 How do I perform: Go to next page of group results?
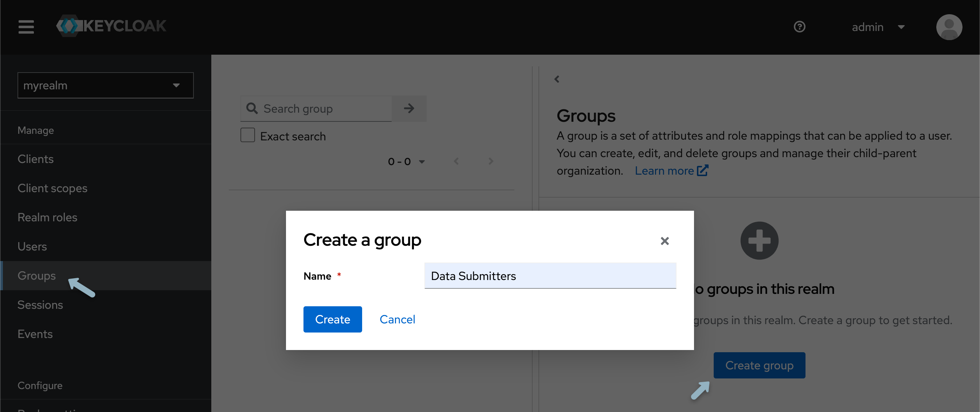tap(490, 161)
